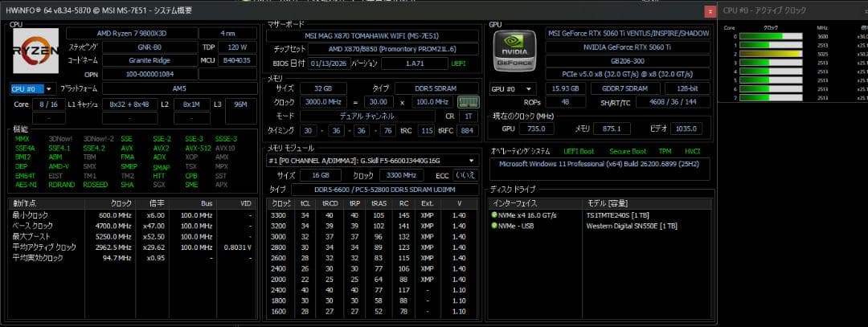Click the video clock 1035.0 value
868x327 pixels.
point(686,129)
